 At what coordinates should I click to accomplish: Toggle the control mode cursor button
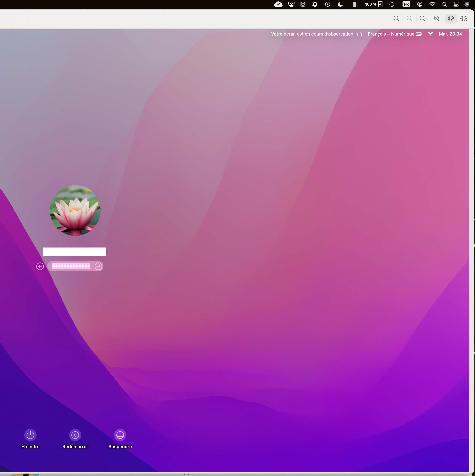451,18
